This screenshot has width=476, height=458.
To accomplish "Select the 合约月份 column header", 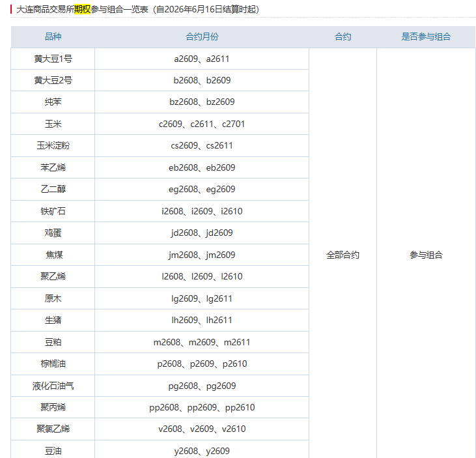I will point(202,36).
